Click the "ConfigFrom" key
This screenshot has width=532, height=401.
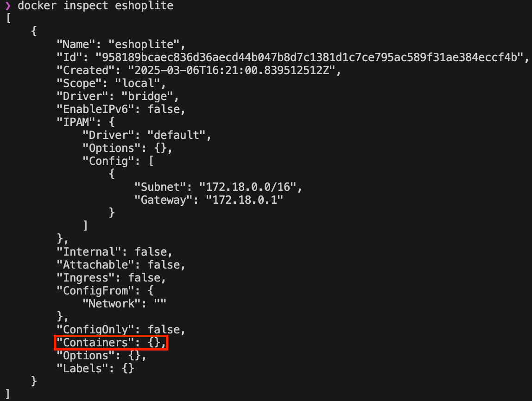(x=95, y=290)
